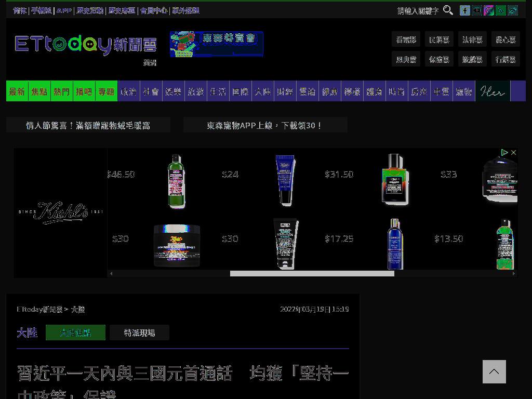The height and width of the screenshot is (399, 532).
Task: Close the Kiehl's ad with X
Action: tap(513, 152)
